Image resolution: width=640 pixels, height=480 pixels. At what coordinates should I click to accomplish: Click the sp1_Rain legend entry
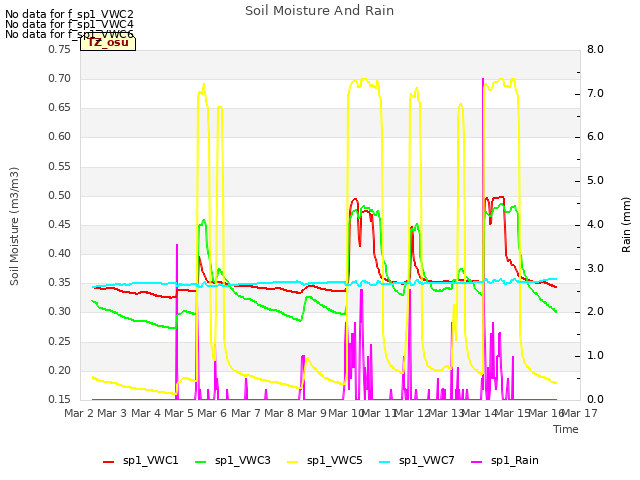(505, 461)
